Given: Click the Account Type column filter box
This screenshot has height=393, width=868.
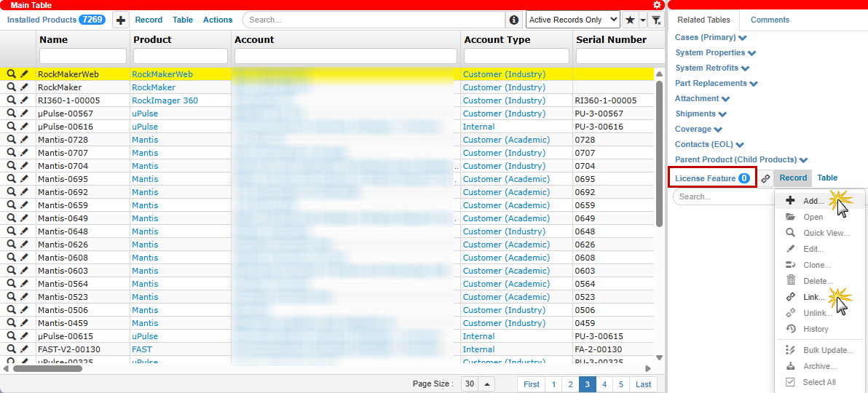Looking at the screenshot, I should 516,56.
